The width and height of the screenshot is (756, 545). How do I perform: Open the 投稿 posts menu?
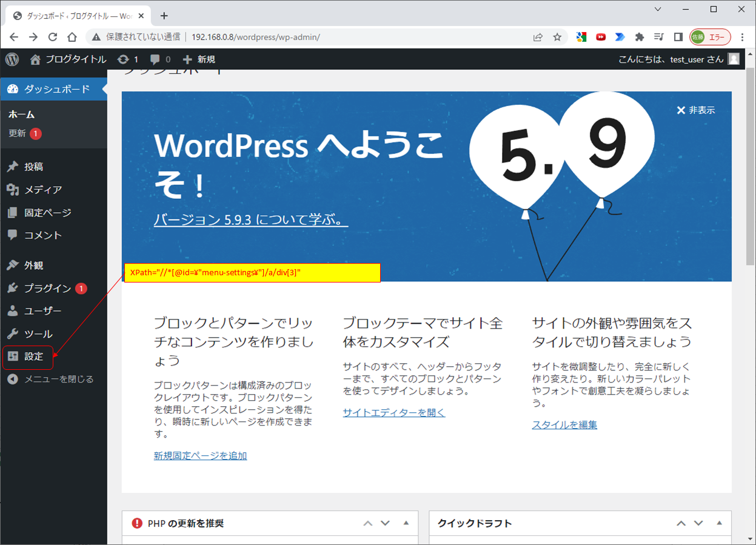click(x=53, y=167)
